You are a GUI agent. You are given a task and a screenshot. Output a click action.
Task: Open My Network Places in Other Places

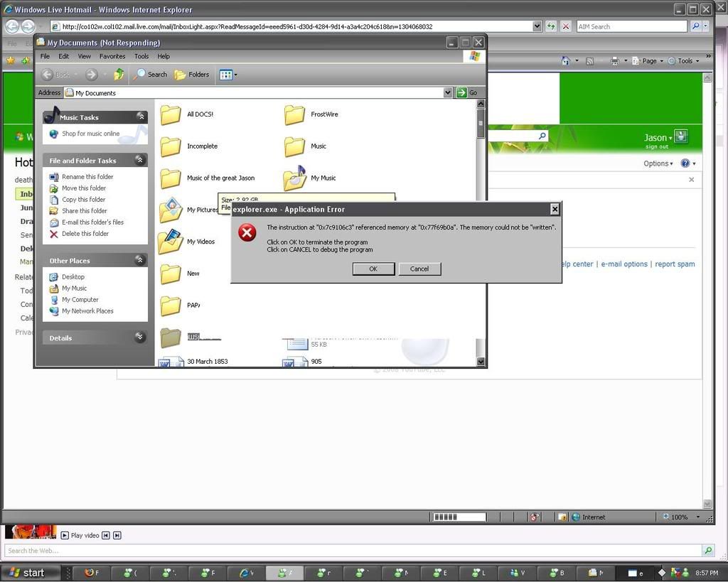(87, 311)
